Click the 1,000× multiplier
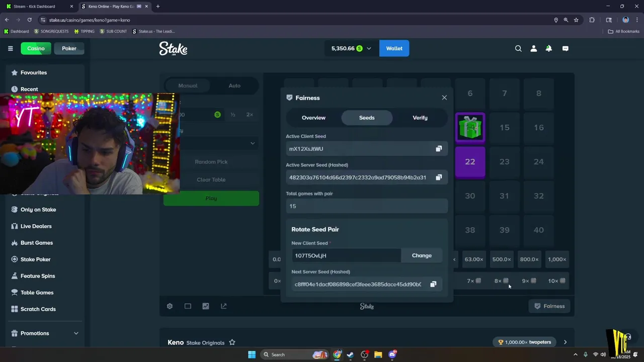This screenshot has height=362, width=644. [x=556, y=259]
